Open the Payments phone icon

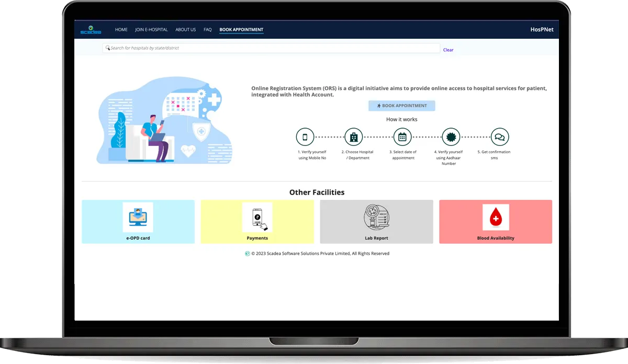click(257, 217)
